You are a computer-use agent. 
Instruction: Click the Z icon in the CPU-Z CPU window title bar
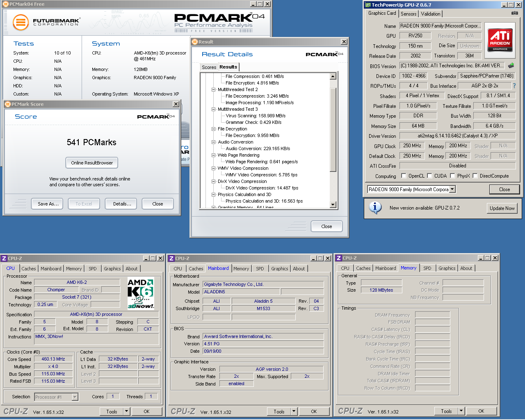4,258
